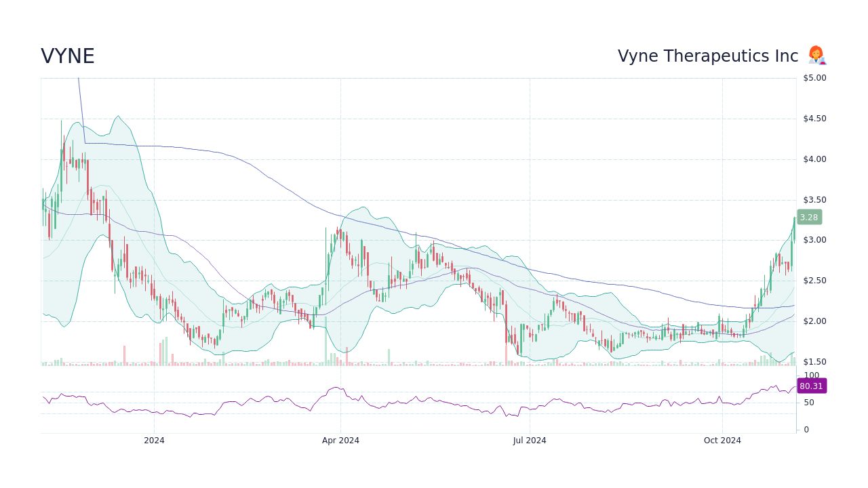
Task: Click the VYNE ticker symbol title
Action: point(68,57)
